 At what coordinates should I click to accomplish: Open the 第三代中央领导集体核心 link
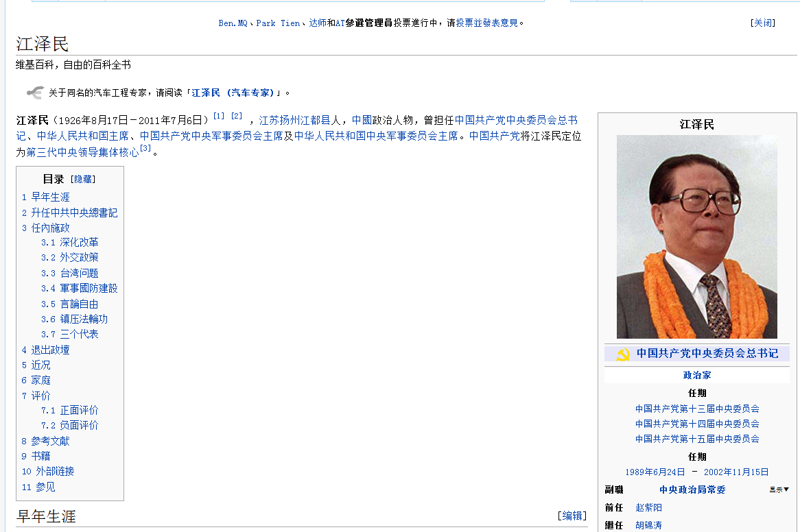[x=82, y=152]
